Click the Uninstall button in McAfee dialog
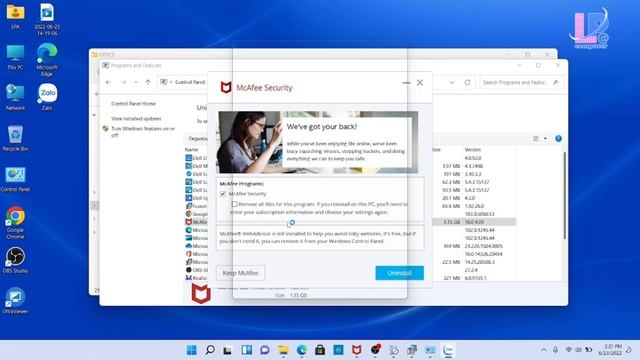 [400, 273]
